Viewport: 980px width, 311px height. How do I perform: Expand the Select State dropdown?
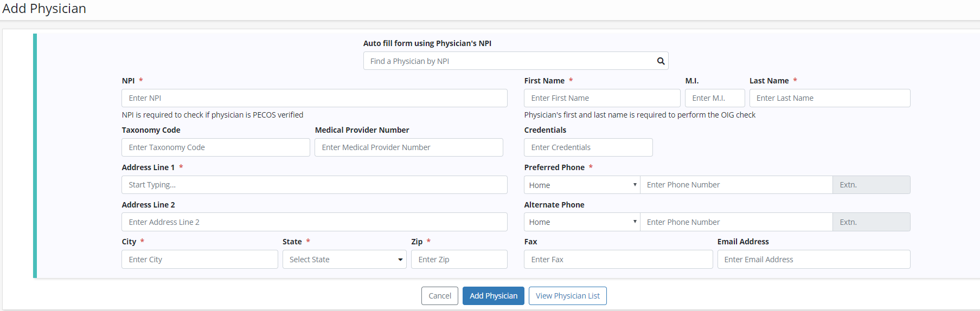344,260
